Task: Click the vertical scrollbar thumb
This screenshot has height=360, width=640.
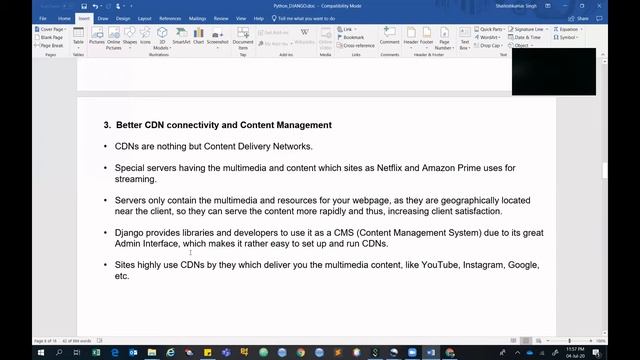Action: pos(604,171)
